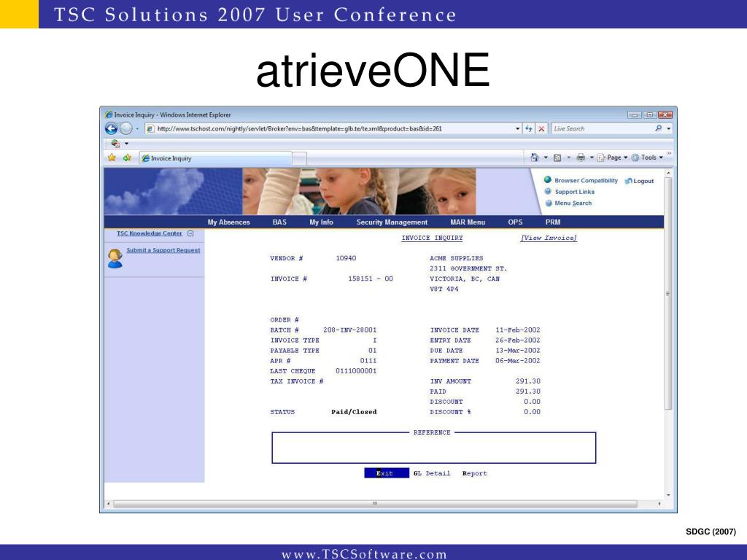The width and height of the screenshot is (747, 560).
Task: Open the Print options dropdown arrow
Action: click(x=592, y=157)
